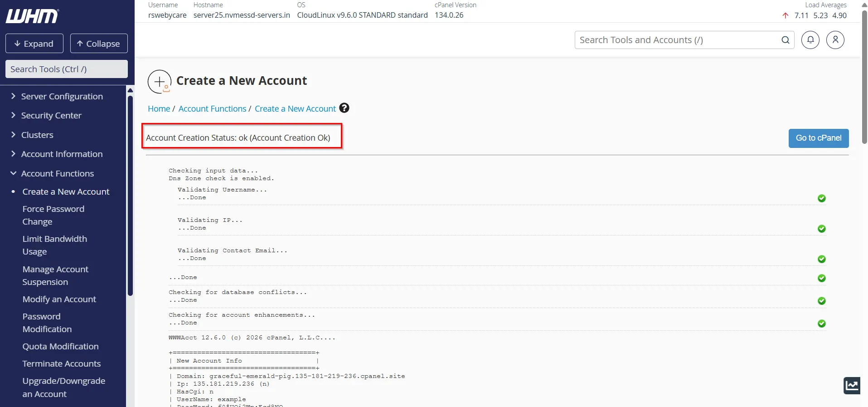Click the Create a New Account plus icon
This screenshot has height=407, width=868.
[x=160, y=82]
